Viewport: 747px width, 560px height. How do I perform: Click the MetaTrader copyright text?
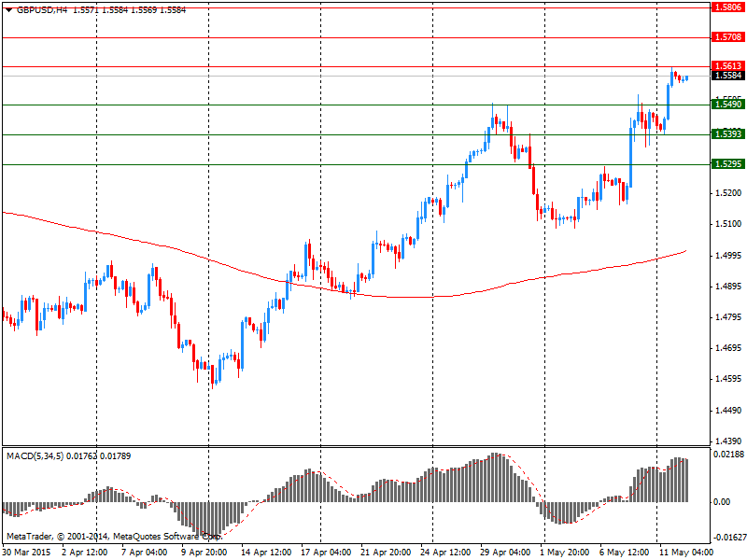click(x=114, y=537)
